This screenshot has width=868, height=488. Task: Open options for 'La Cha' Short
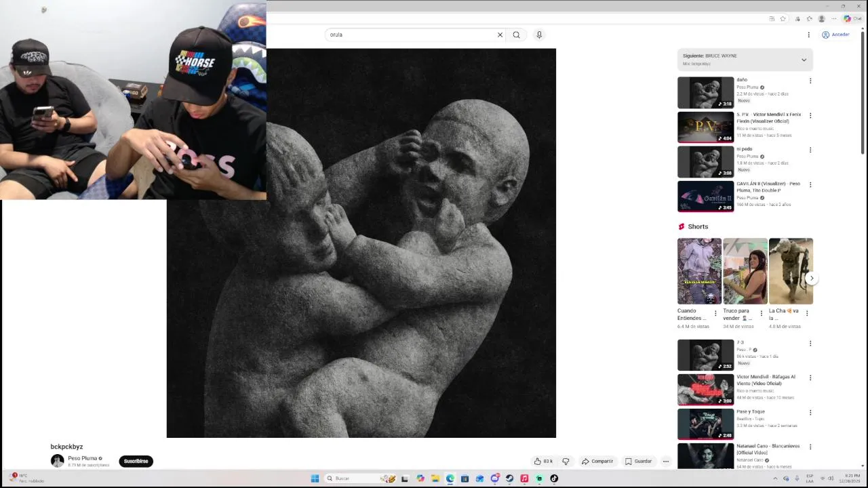pos(806,313)
